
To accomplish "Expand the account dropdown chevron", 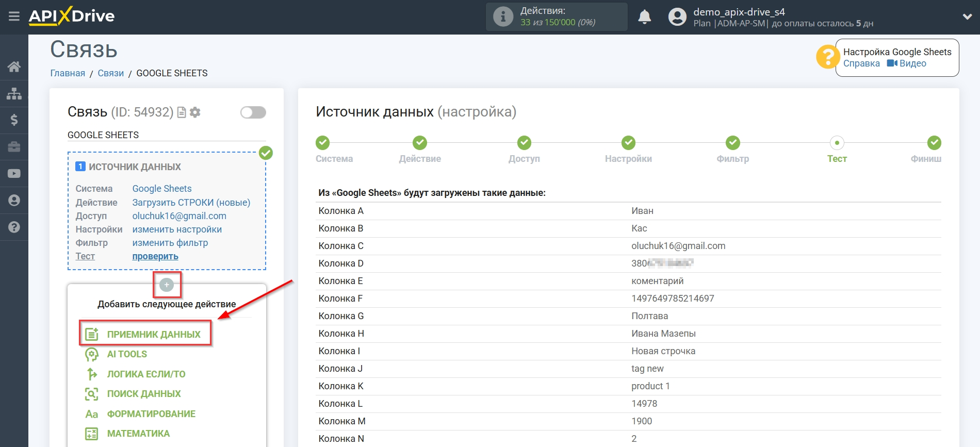I will (x=967, y=16).
